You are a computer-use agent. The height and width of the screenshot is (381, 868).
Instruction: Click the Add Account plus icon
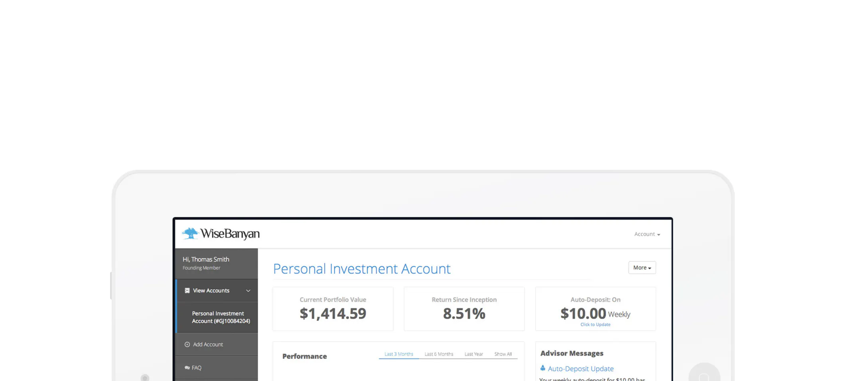pos(187,344)
